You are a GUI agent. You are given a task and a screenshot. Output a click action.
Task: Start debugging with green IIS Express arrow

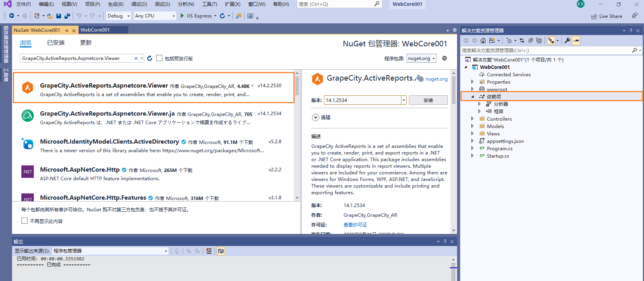click(x=182, y=16)
